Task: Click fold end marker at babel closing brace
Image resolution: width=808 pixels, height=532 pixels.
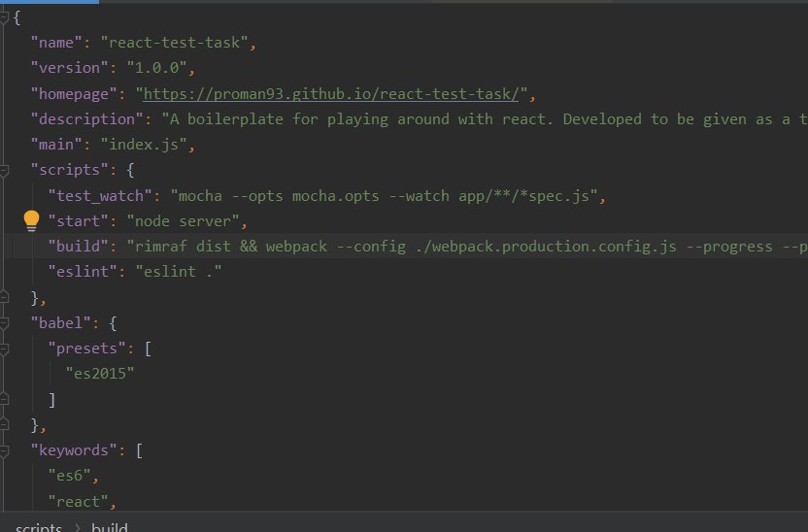Action: (4, 424)
